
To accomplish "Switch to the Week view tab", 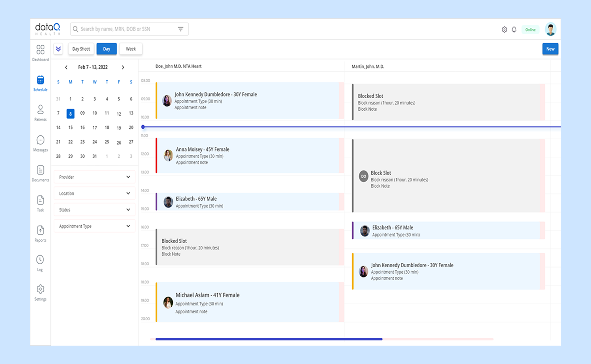I will click(131, 49).
